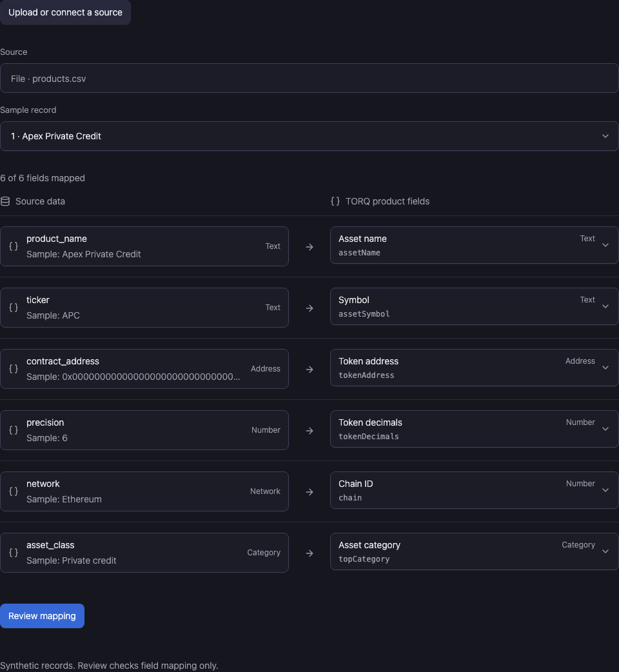The width and height of the screenshot is (619, 672).
Task: Click the arrow between asset_class and Asset category
Action: click(x=309, y=553)
